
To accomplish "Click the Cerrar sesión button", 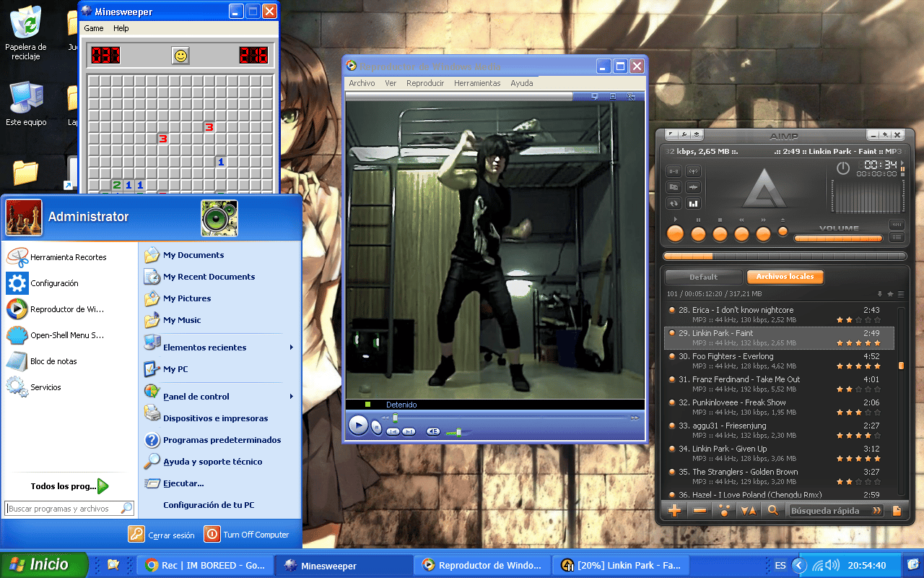I will (162, 535).
